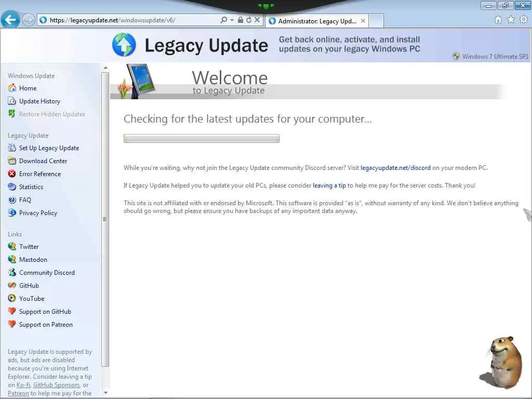Click the browser Back arrow button
The height and width of the screenshot is (399, 532).
click(x=10, y=20)
